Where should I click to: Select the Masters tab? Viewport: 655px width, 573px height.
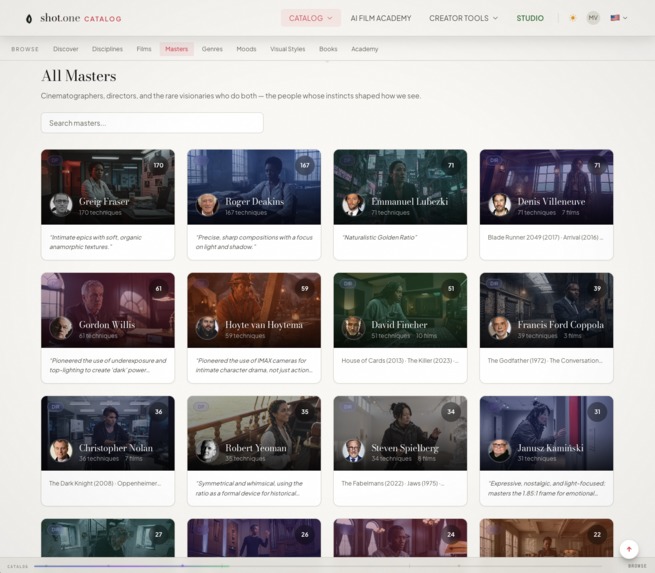pyautogui.click(x=176, y=49)
